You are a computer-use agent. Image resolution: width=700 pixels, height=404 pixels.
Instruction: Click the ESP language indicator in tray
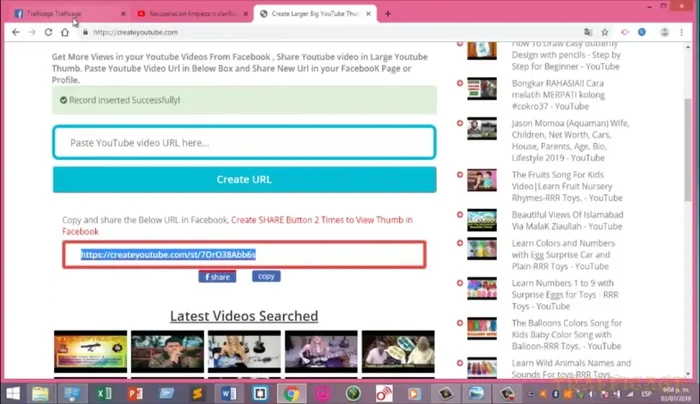(x=646, y=394)
